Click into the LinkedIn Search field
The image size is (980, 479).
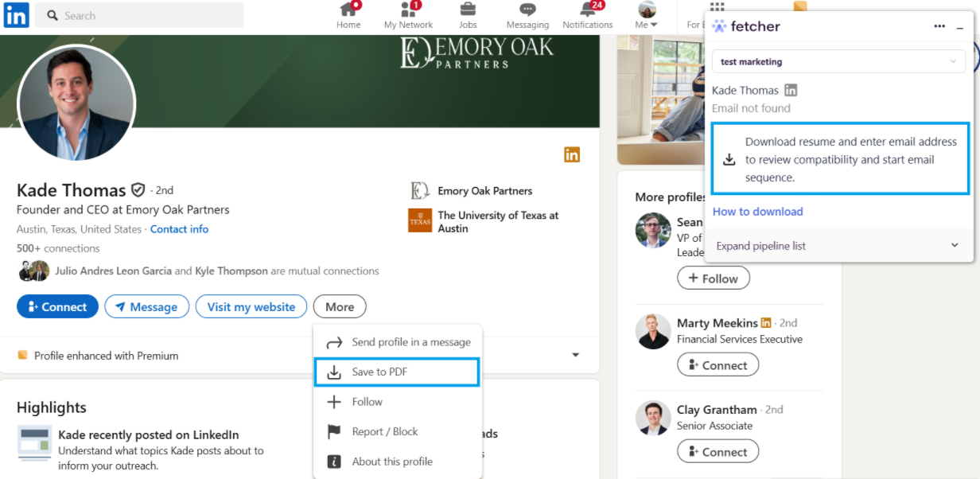pyautogui.click(x=140, y=15)
